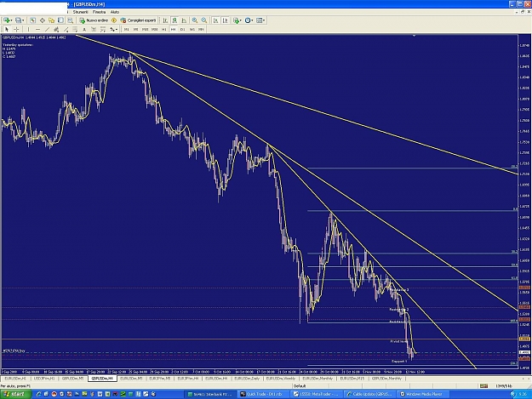Toggle chart shift button
532x399 pixels.
[226, 20]
